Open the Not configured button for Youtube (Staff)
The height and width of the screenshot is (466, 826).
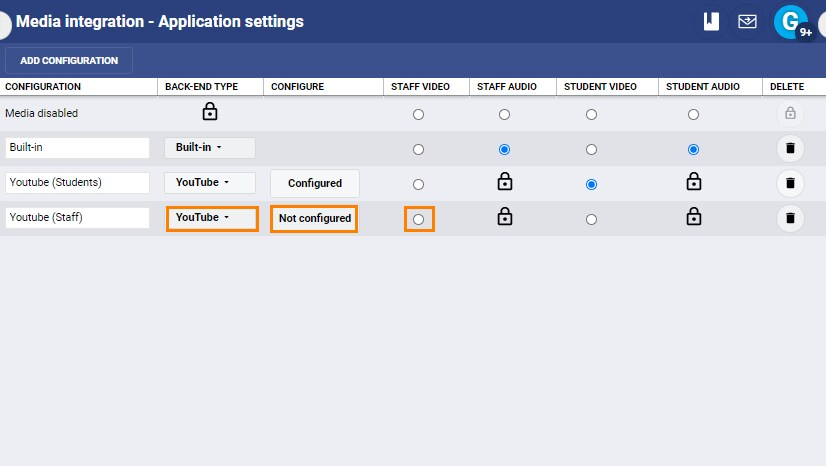[x=314, y=218]
